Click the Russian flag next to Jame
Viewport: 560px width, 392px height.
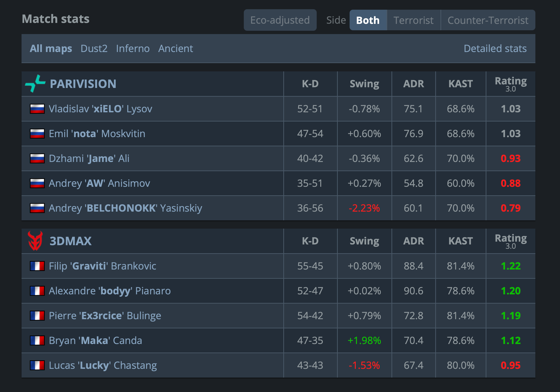tap(37, 158)
